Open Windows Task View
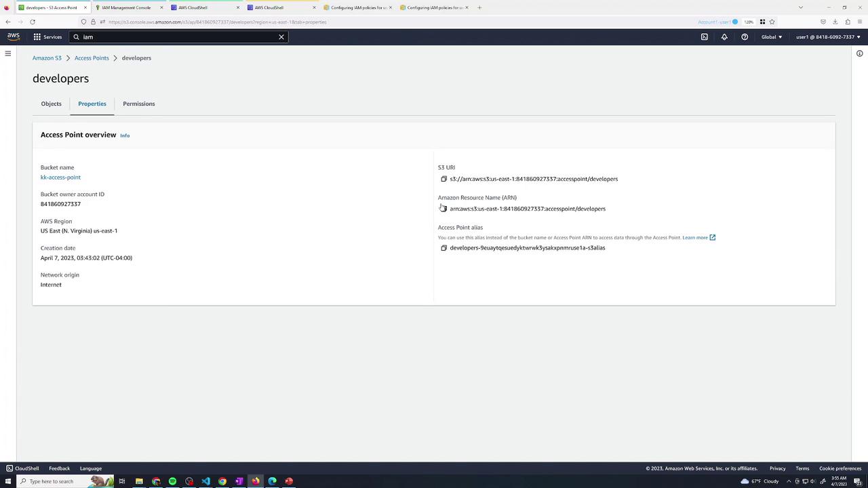The width and height of the screenshot is (868, 488). [122, 481]
